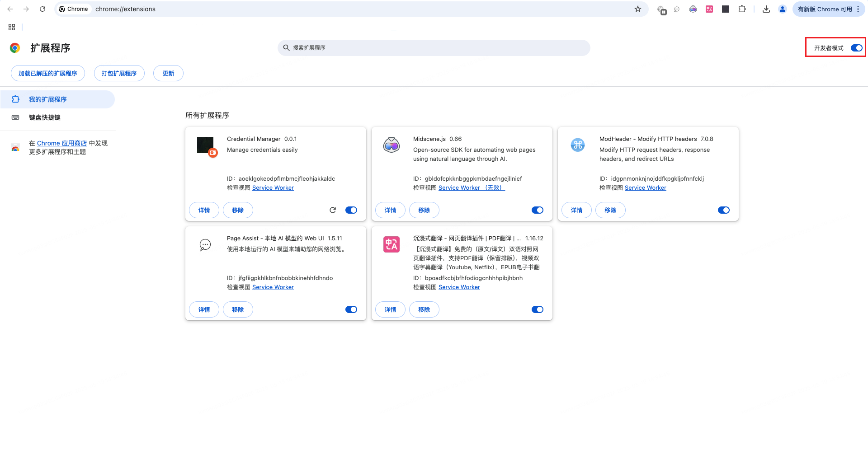Disable the 沉浸式翻译 extension

538,309
